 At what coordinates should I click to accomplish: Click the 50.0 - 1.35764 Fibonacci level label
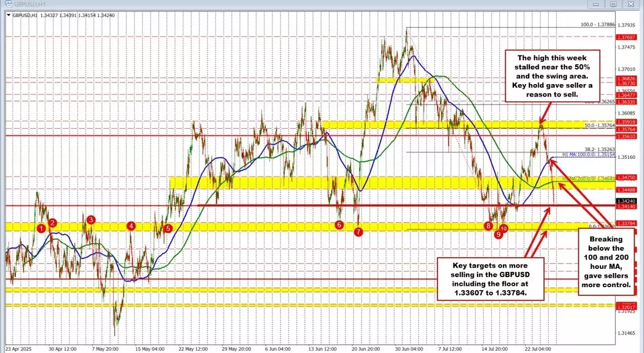(x=599, y=125)
